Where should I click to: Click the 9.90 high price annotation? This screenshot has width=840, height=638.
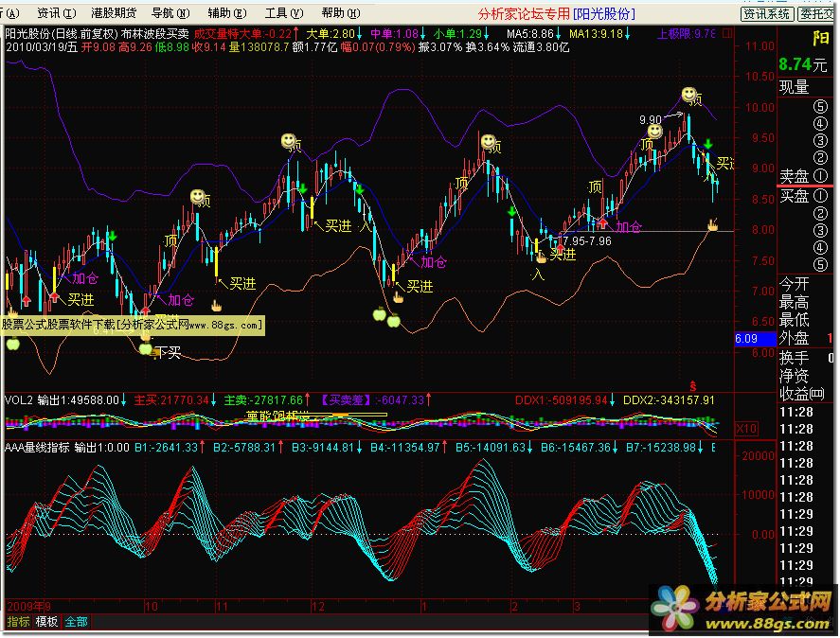pos(651,120)
